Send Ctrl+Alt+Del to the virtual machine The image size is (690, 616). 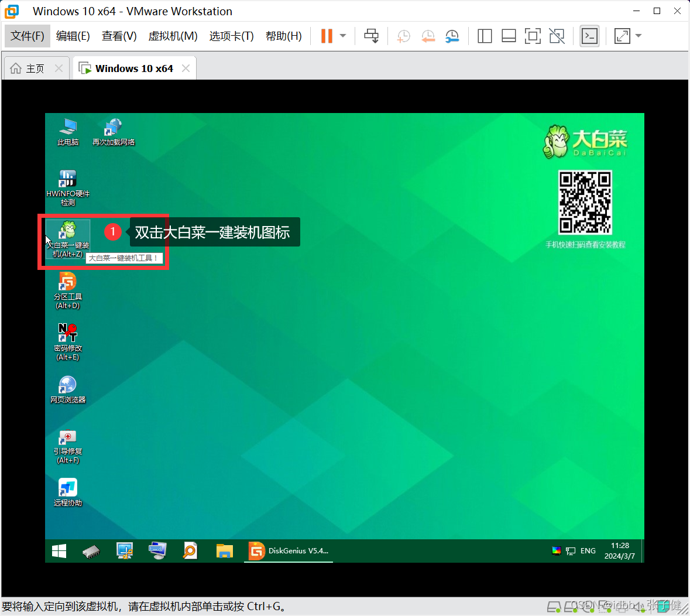click(x=372, y=36)
